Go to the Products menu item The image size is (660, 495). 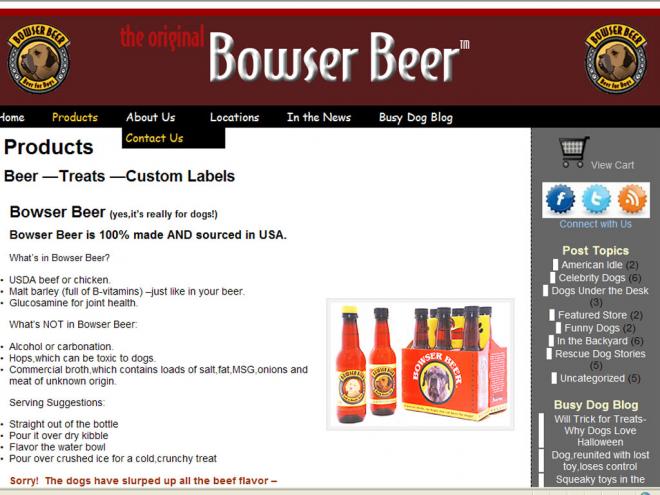pos(75,117)
